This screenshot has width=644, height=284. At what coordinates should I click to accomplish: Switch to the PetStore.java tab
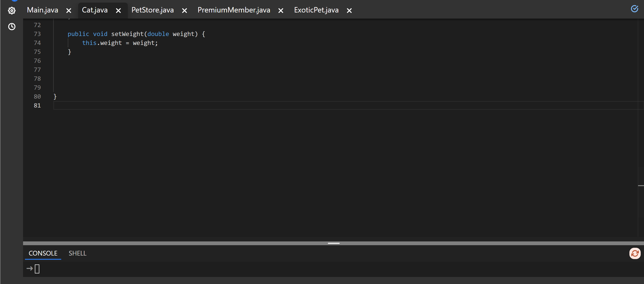click(x=153, y=10)
